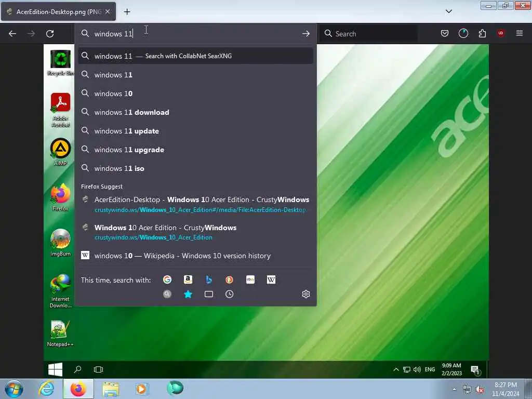Image resolution: width=532 pixels, height=399 pixels.
Task: Open the teal round taskbar app
Action: [175, 388]
